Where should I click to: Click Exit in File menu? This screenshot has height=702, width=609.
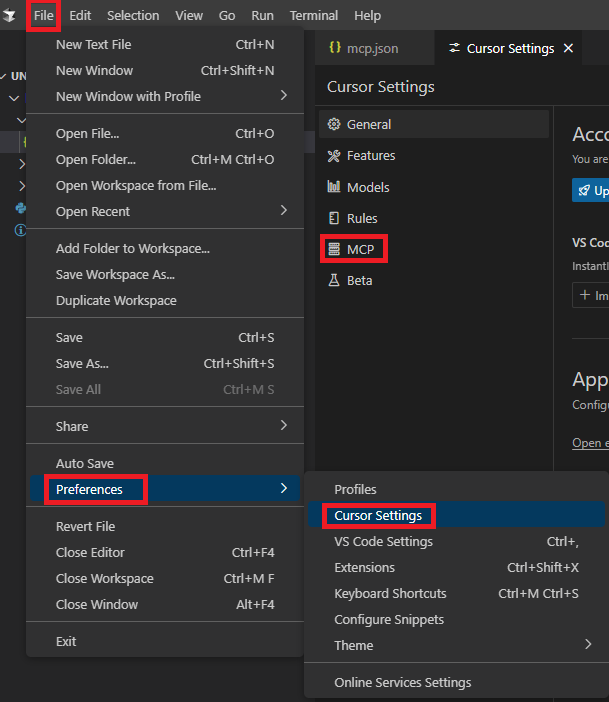click(165, 642)
